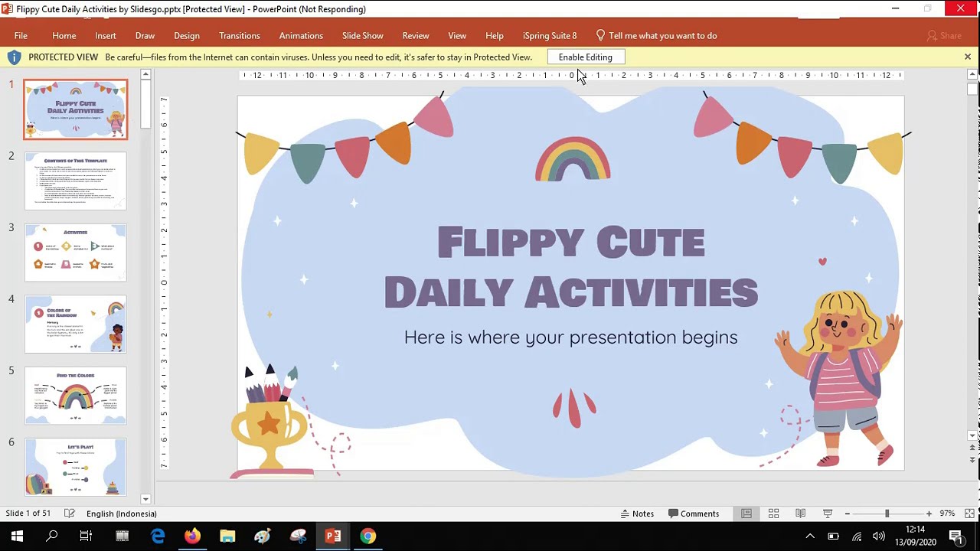Select slide 2 Contents of This Template thumbnail

click(x=76, y=181)
